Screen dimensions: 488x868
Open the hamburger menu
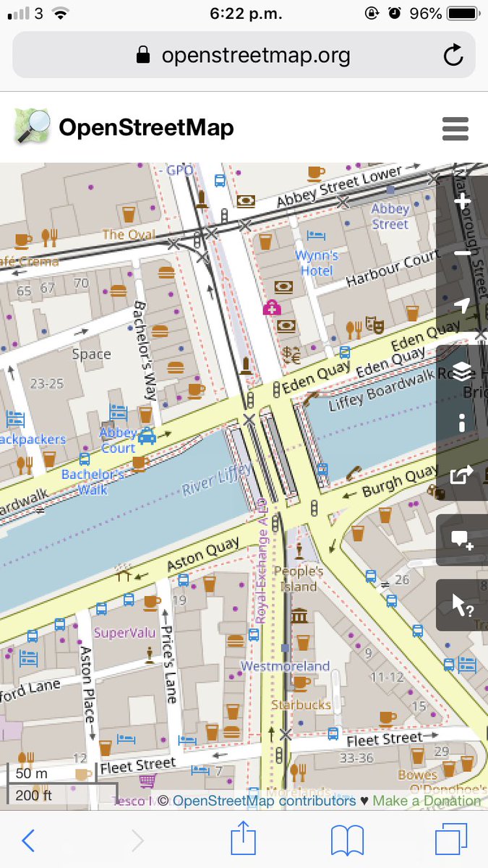455,129
